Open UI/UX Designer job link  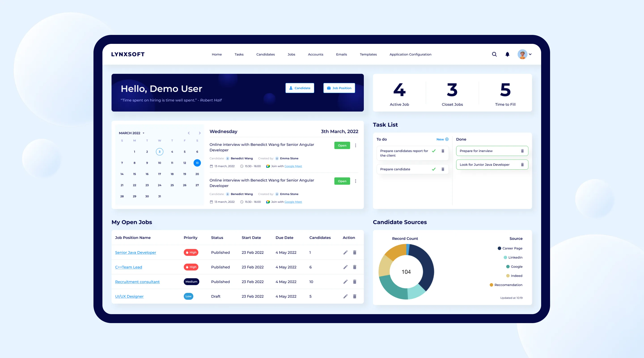click(129, 296)
